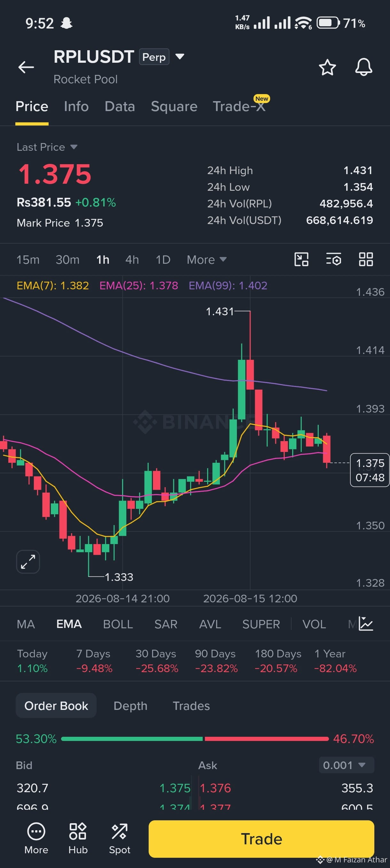The width and height of the screenshot is (390, 868).
Task: Expand chart to fullscreen using arrows icon
Action: click(x=28, y=562)
